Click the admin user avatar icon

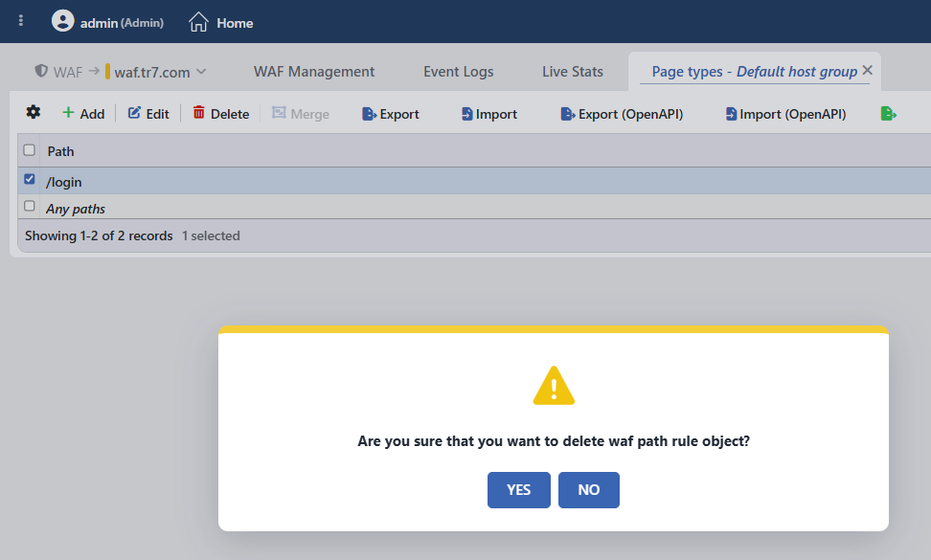(x=63, y=21)
